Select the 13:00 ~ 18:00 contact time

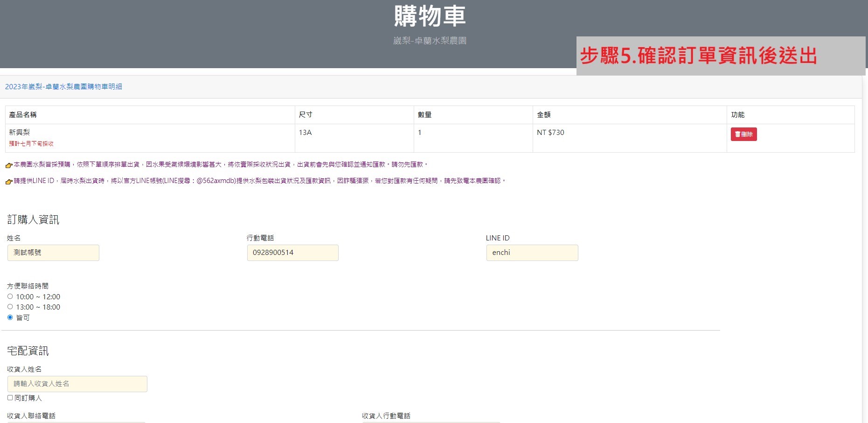coord(10,307)
